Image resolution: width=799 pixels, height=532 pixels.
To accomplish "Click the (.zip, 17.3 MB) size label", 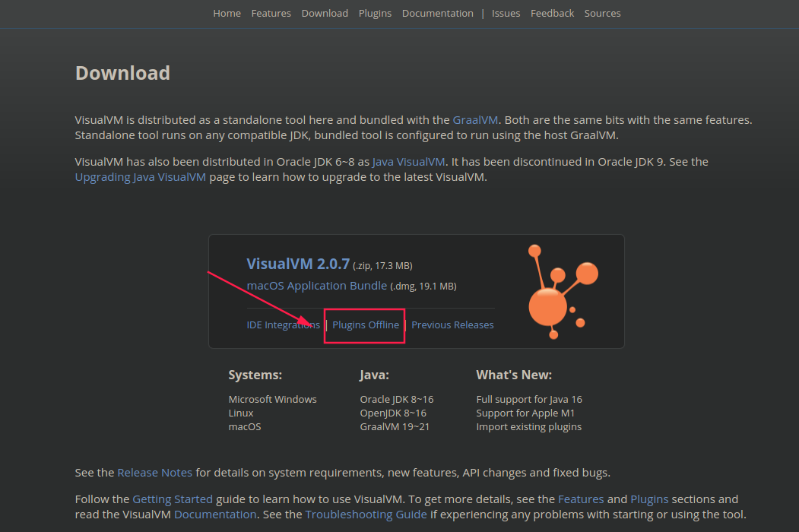I will click(382, 265).
